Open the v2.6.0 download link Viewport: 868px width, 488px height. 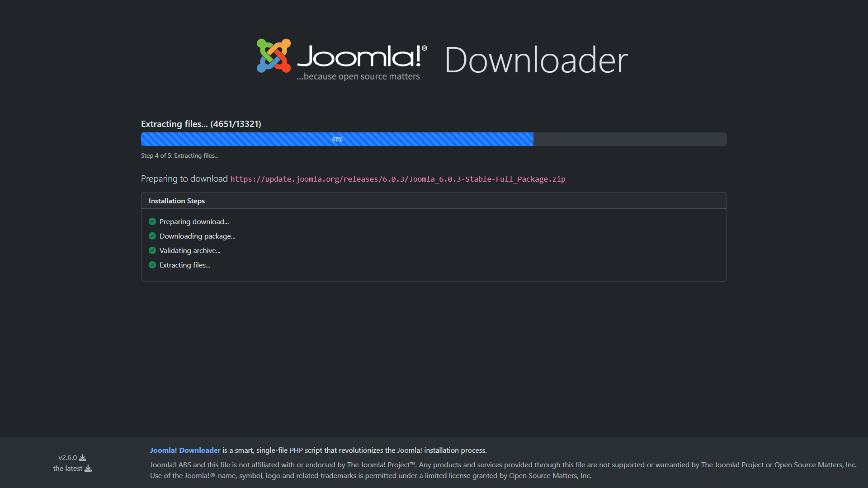pos(68,457)
